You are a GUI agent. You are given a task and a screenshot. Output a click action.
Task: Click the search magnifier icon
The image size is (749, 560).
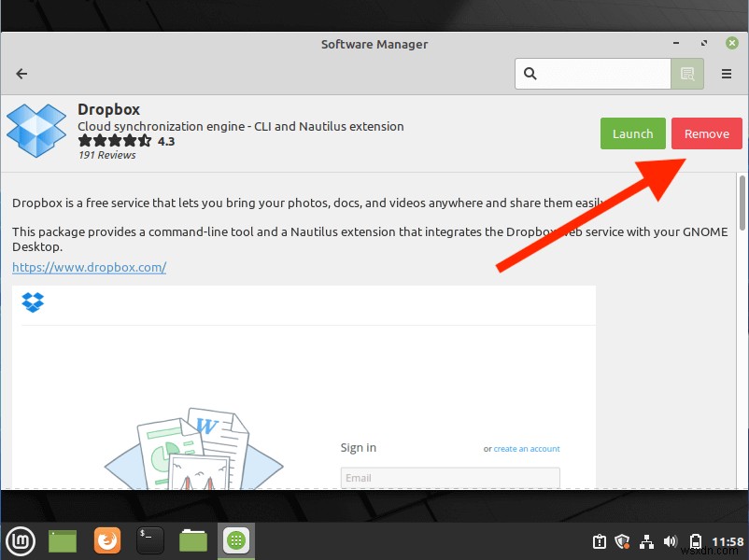click(x=532, y=73)
